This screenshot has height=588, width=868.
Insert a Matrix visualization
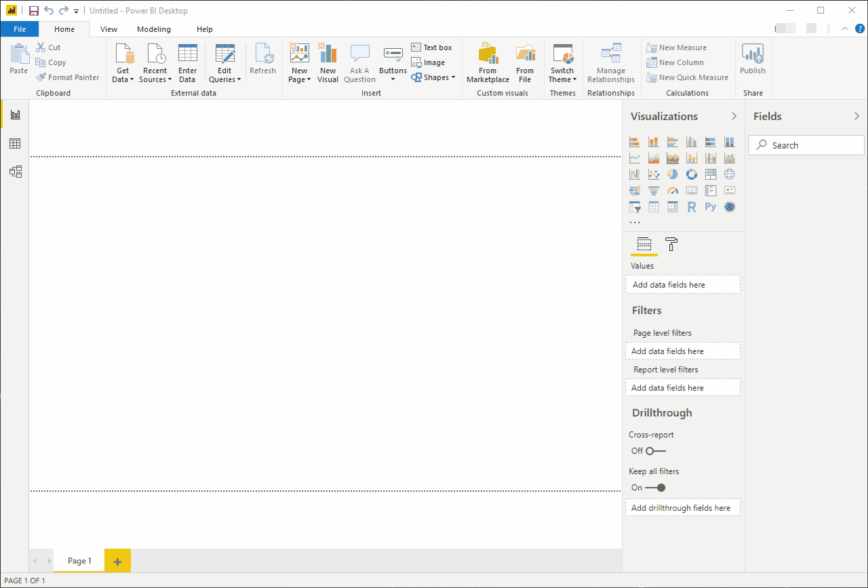pos(673,207)
